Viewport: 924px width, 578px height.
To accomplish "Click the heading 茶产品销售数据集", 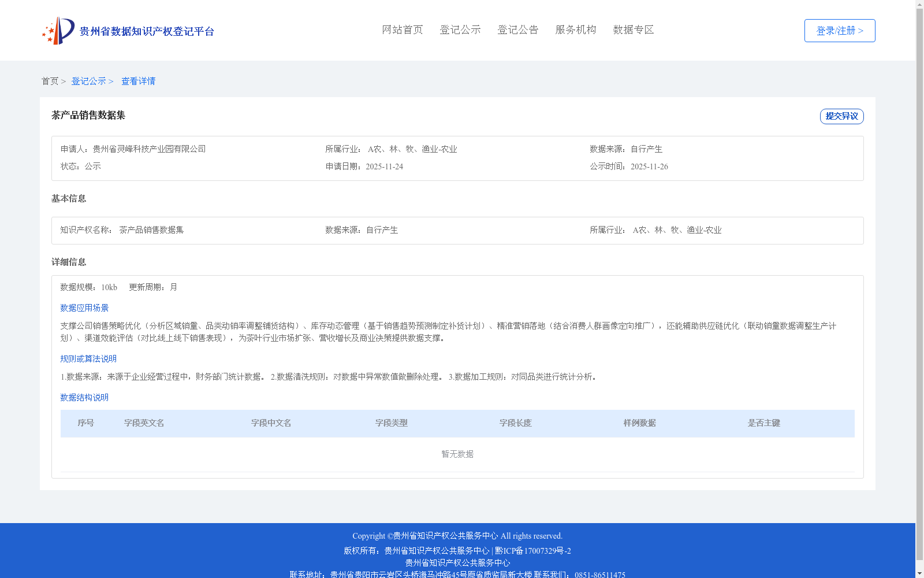I will coord(88,115).
